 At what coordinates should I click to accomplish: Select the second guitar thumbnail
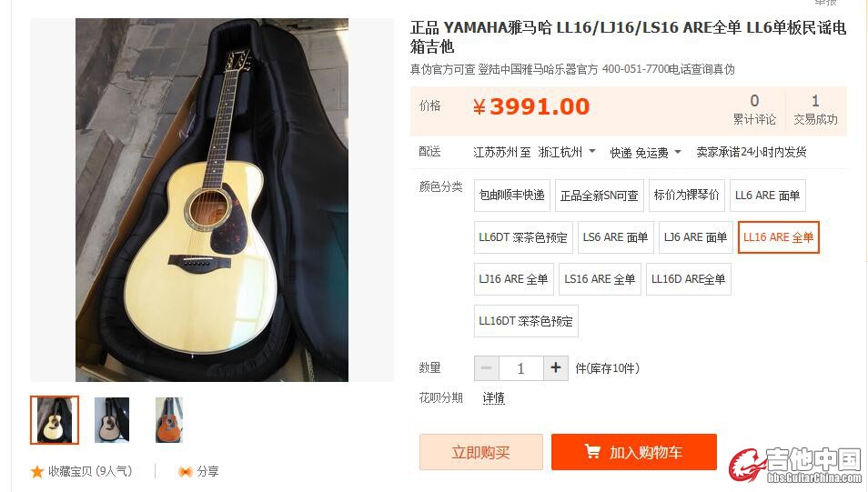click(112, 420)
